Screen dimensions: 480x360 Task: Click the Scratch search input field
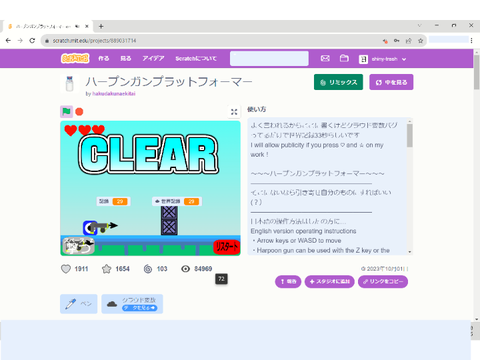(269, 59)
